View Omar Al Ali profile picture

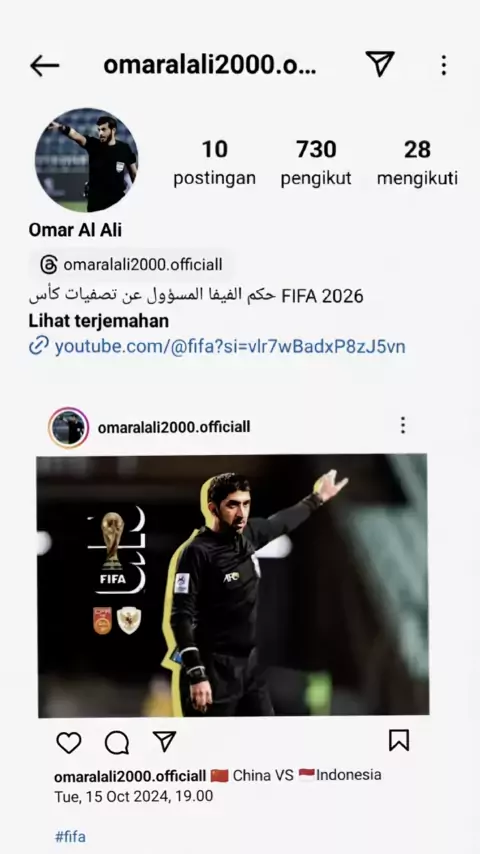[x=86, y=160]
